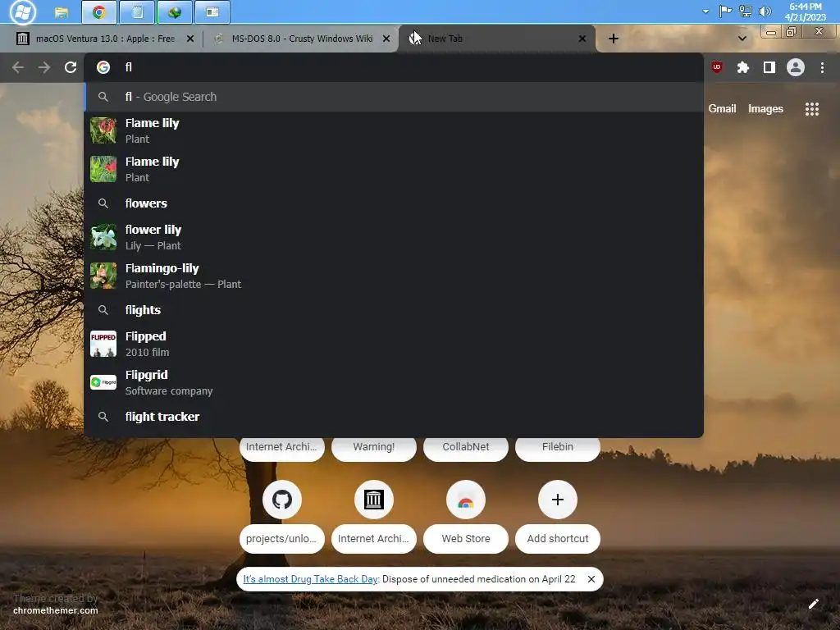Viewport: 840px width, 630px height.
Task: Go back with the back arrow
Action: pyautogui.click(x=18, y=67)
